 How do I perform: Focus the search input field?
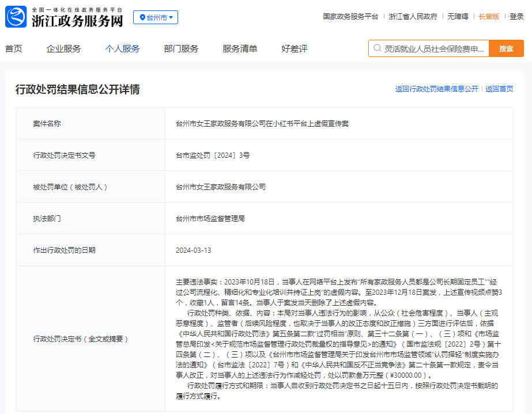click(429, 48)
